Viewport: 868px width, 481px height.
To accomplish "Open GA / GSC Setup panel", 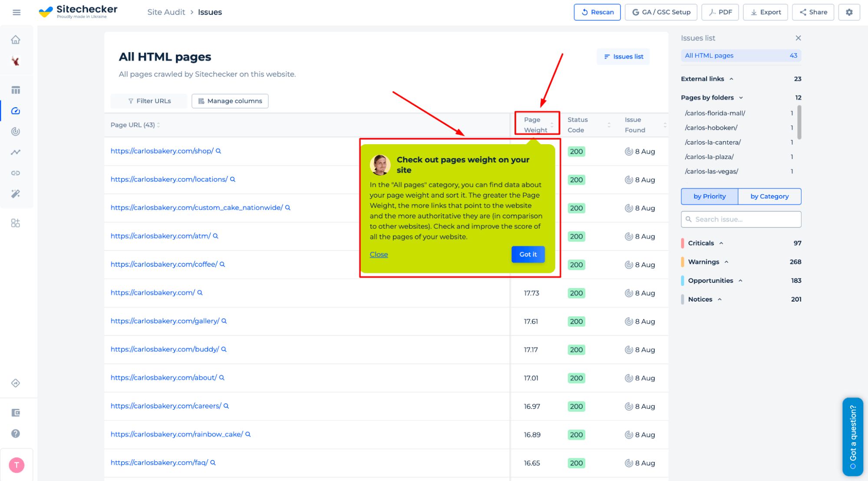I will pyautogui.click(x=660, y=12).
